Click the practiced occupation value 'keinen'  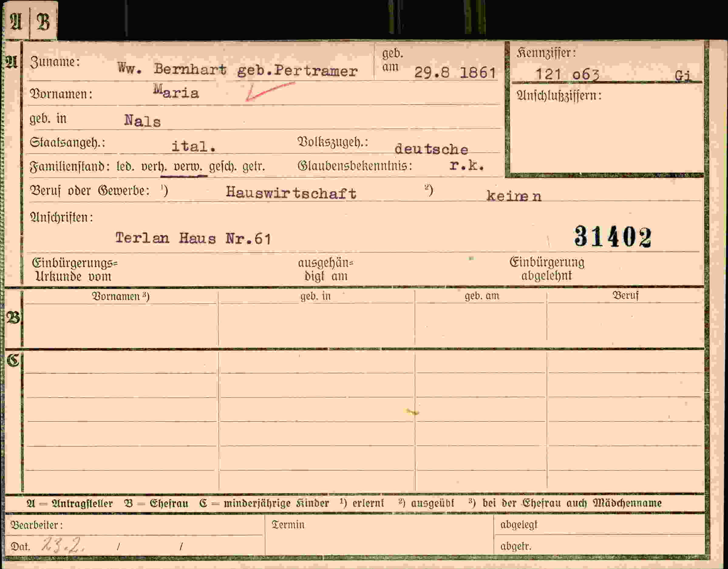point(514,196)
